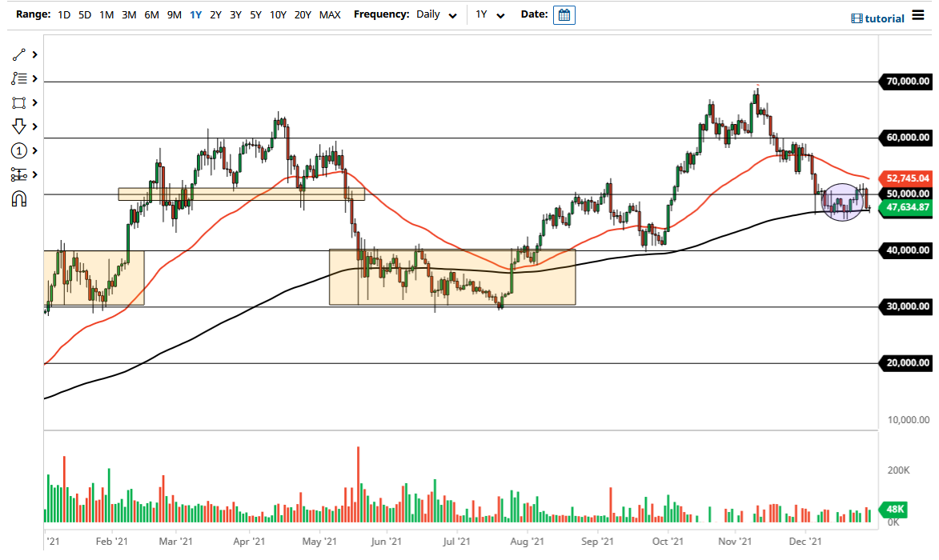Open the Fibonacci retracement tool

pos(19,79)
